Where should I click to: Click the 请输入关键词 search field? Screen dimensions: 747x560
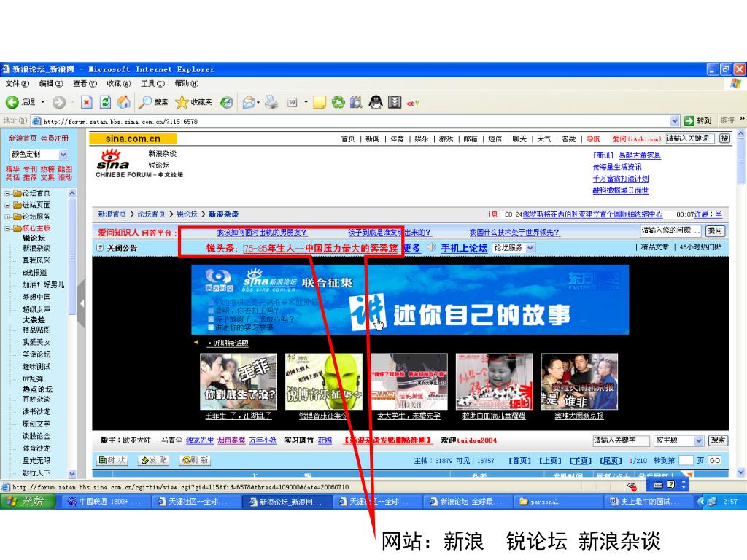pyautogui.click(x=690, y=139)
